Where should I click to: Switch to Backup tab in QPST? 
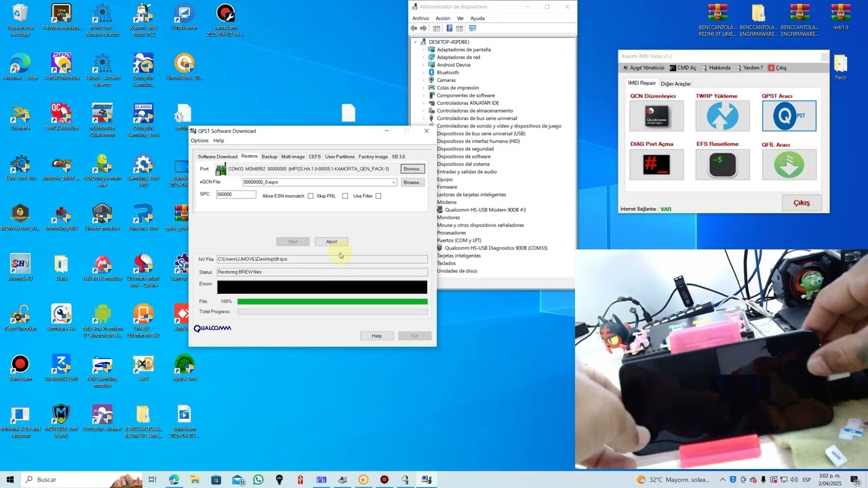pyautogui.click(x=269, y=157)
